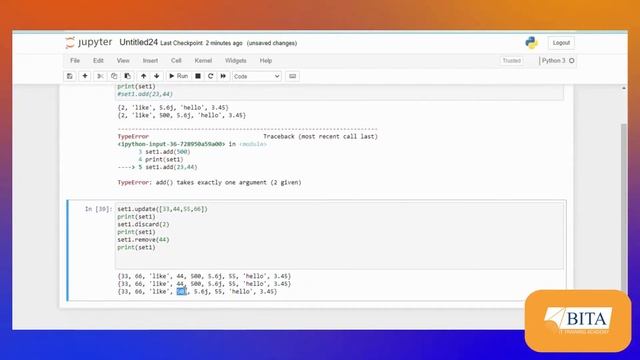Restart the kernel icon
The image size is (640, 360).
point(211,76)
